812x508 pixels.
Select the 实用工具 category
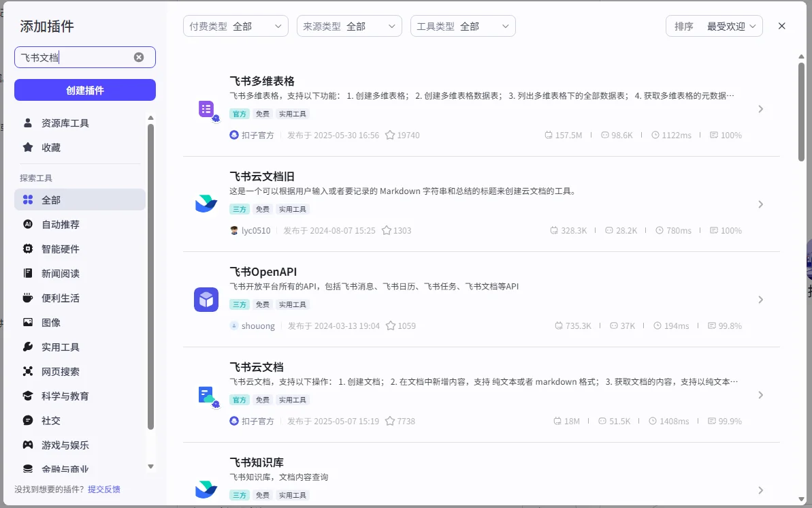point(80,347)
